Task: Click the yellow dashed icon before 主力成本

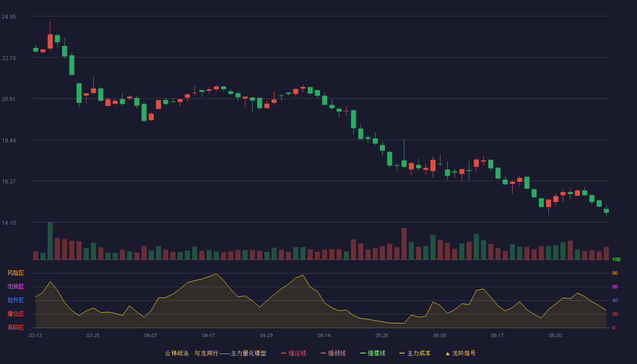Action: [402, 353]
